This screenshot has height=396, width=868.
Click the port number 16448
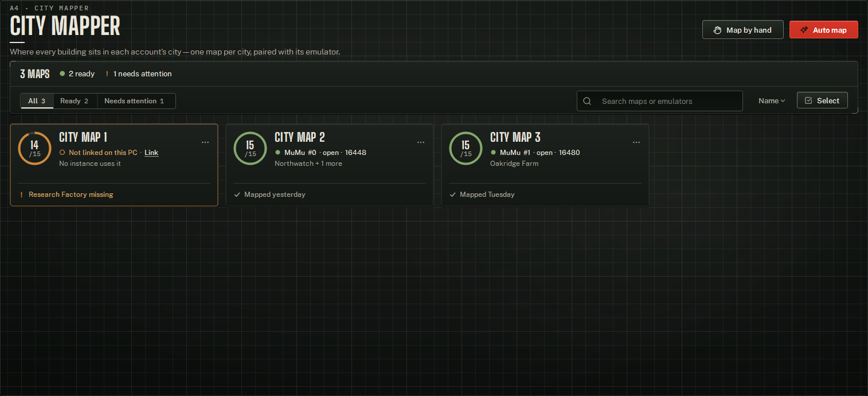coord(355,153)
